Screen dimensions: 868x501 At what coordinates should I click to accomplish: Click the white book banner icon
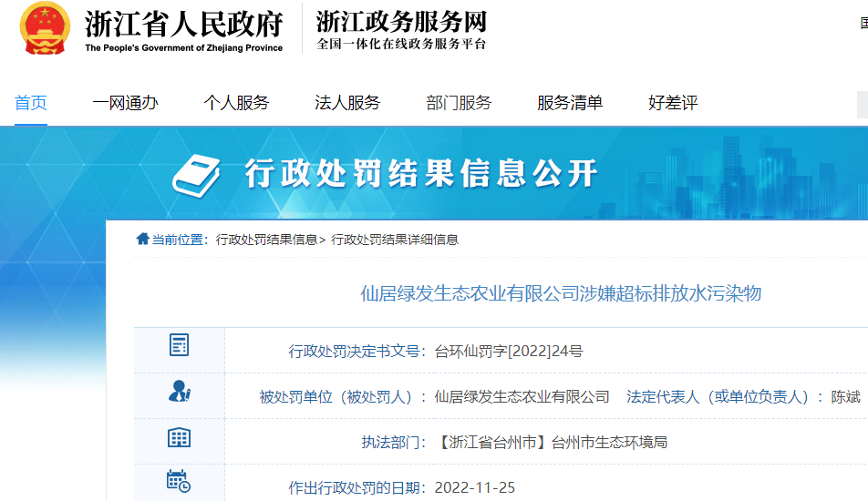point(196,175)
